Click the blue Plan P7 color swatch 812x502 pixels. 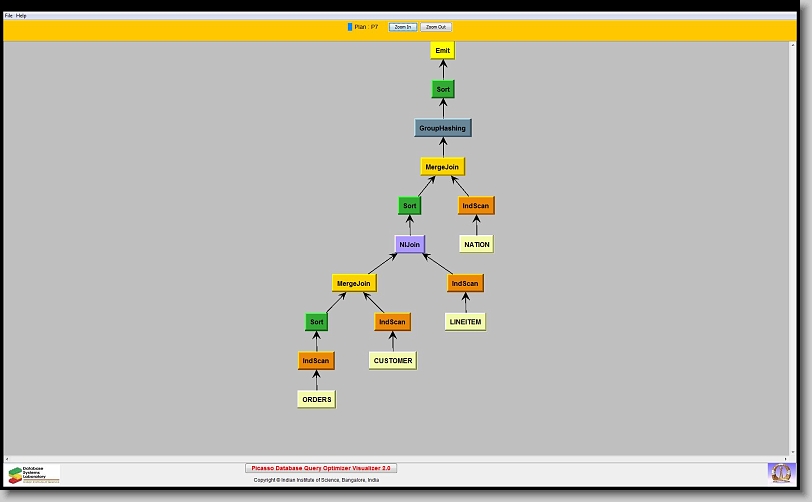click(x=350, y=27)
